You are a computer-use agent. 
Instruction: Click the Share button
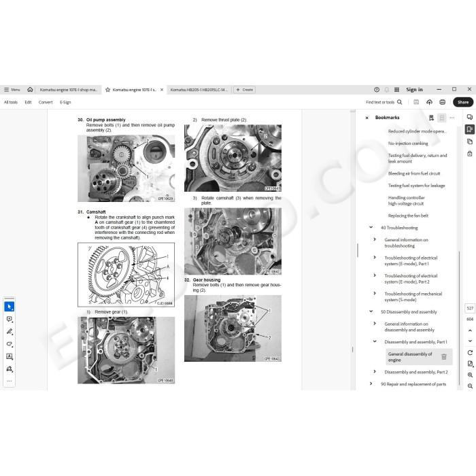[463, 102]
